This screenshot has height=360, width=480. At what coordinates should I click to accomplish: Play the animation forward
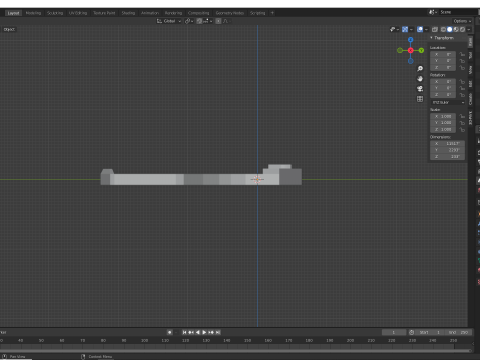(x=204, y=332)
